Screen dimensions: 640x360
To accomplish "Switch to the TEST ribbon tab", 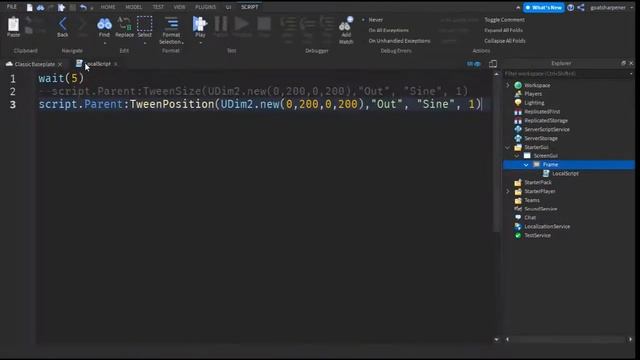I will tap(158, 7).
